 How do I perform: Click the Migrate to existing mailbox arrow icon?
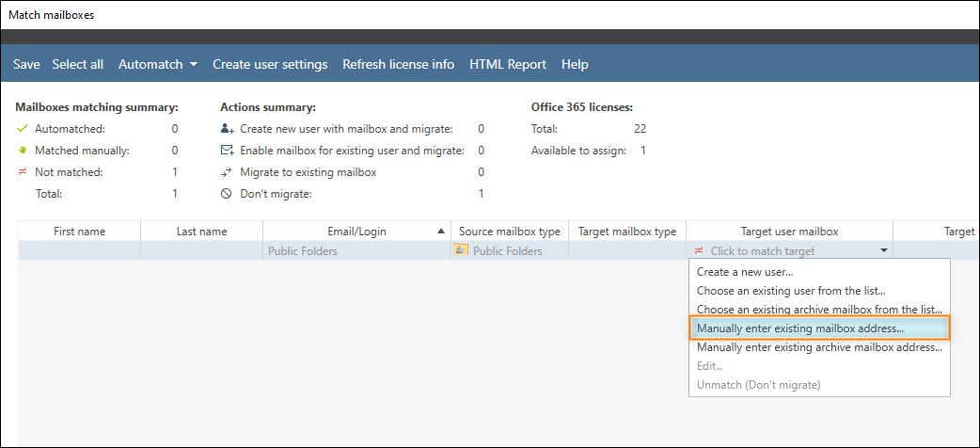[x=228, y=172]
